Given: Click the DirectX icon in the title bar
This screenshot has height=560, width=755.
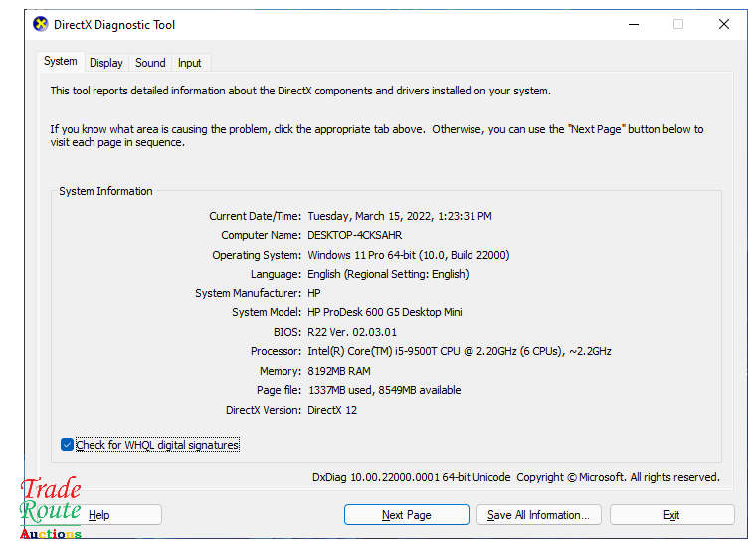Looking at the screenshot, I should point(41,24).
